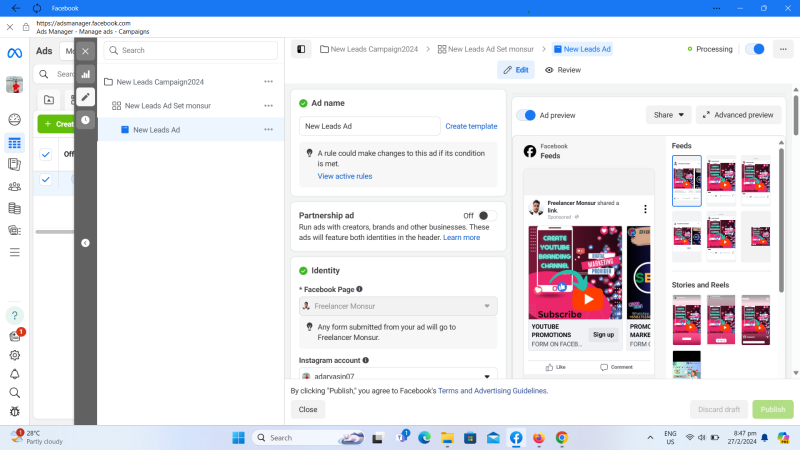This screenshot has width=800, height=450.
Task: Switch to the Review tab
Action: point(563,70)
